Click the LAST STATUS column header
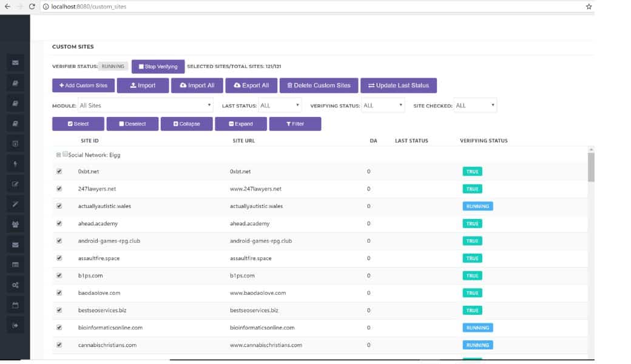 click(x=411, y=141)
